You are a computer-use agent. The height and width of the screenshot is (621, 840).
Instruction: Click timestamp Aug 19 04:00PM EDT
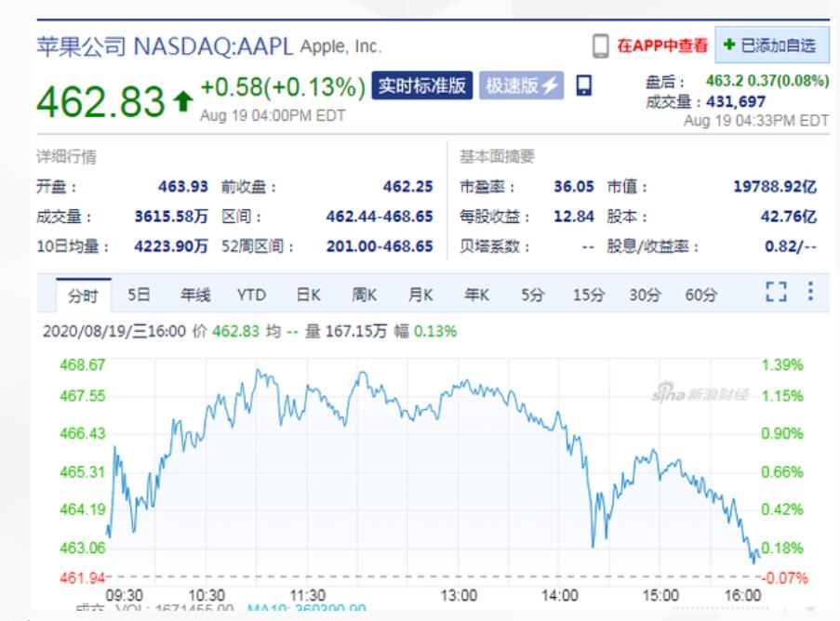pos(273,115)
